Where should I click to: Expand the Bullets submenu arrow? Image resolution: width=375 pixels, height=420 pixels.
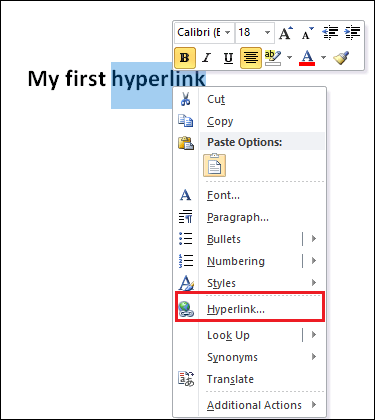(314, 239)
